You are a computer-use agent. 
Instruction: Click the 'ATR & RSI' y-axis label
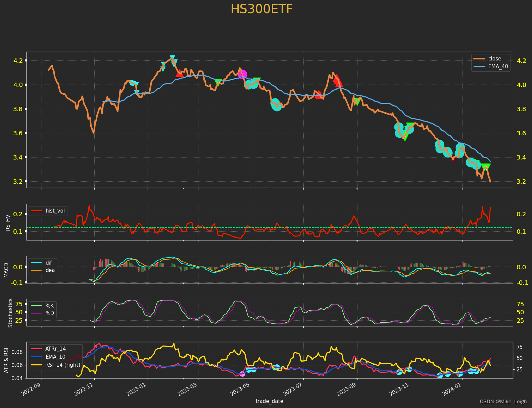6,360
